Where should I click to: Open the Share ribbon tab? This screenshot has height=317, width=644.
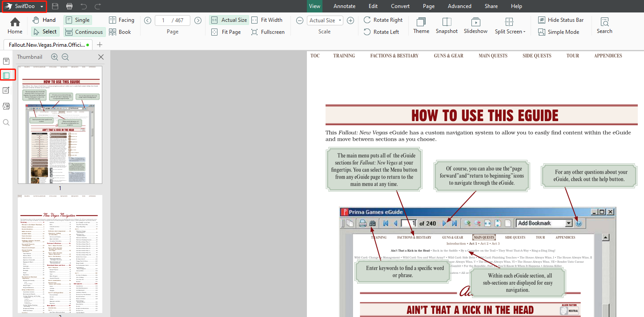click(x=491, y=6)
